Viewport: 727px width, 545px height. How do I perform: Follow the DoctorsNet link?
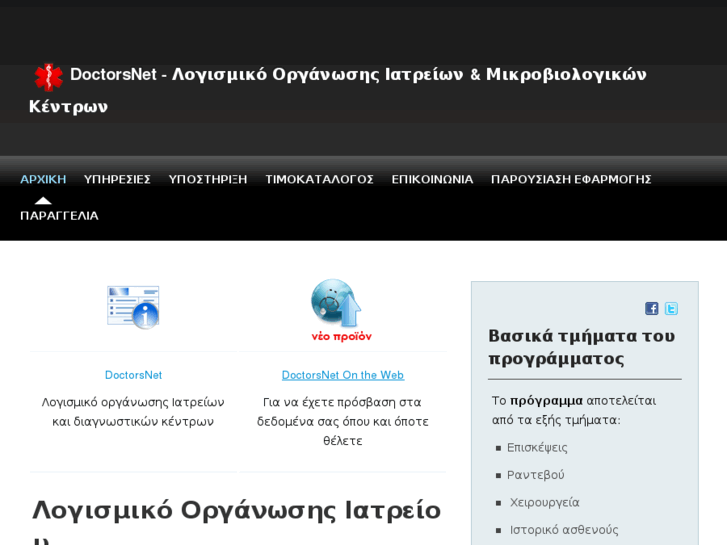click(134, 375)
